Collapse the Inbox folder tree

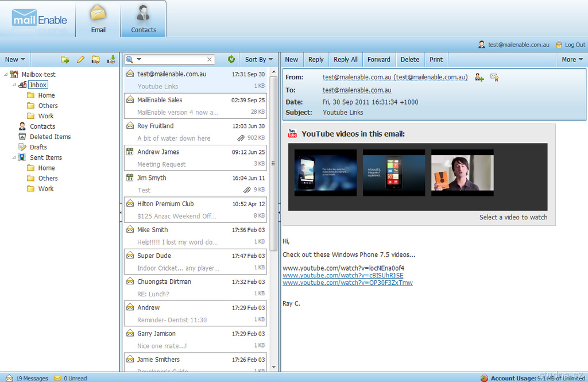[14, 85]
